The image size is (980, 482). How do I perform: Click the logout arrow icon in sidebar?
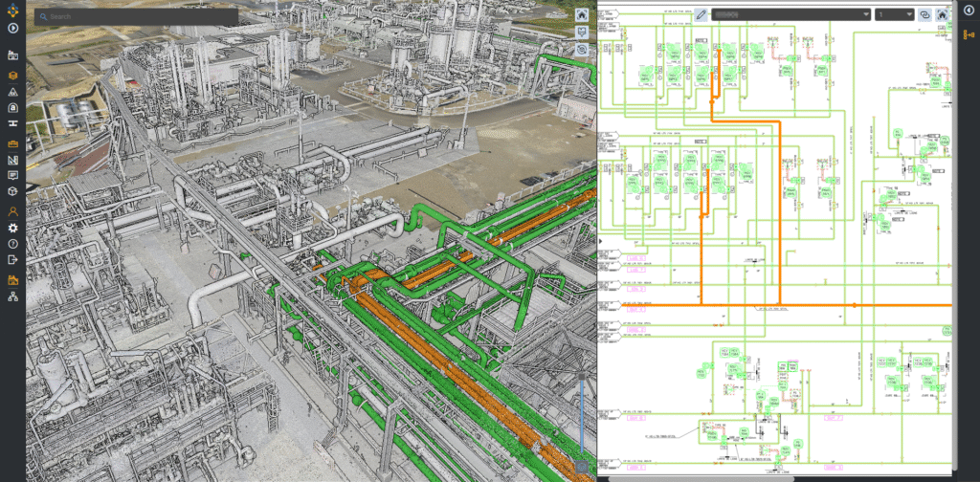[13, 259]
